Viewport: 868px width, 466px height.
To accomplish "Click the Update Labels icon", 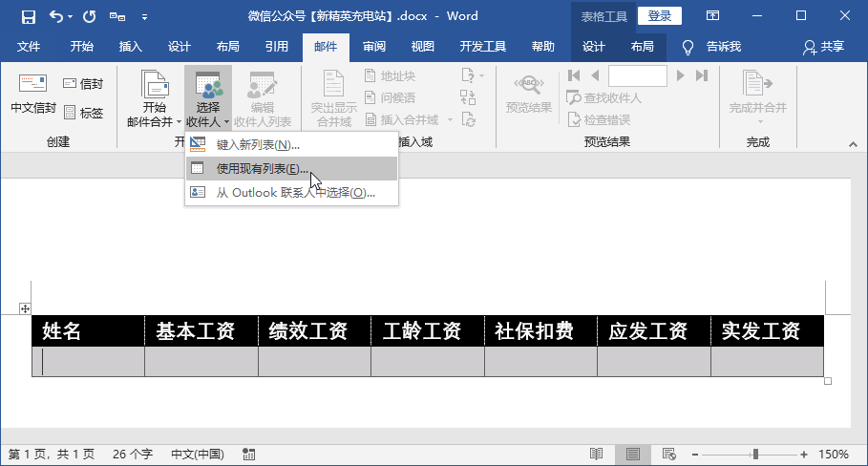I will pos(468,119).
